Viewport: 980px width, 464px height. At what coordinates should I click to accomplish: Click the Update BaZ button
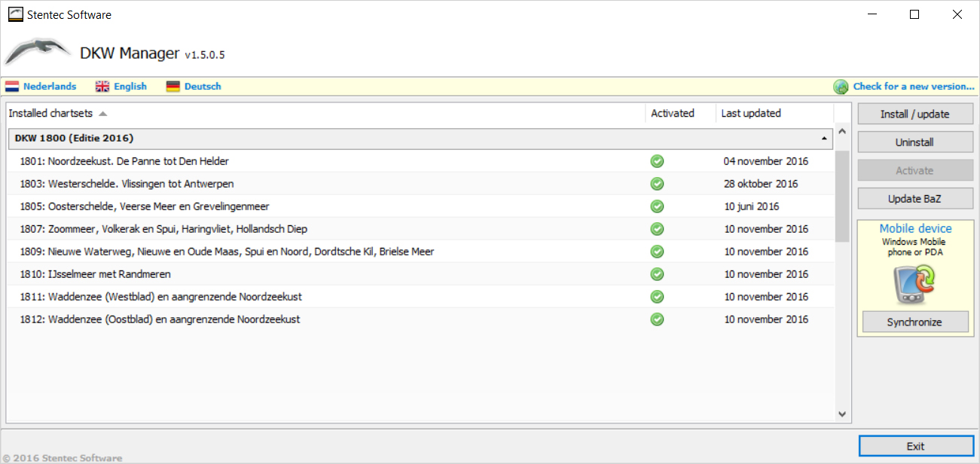(915, 199)
